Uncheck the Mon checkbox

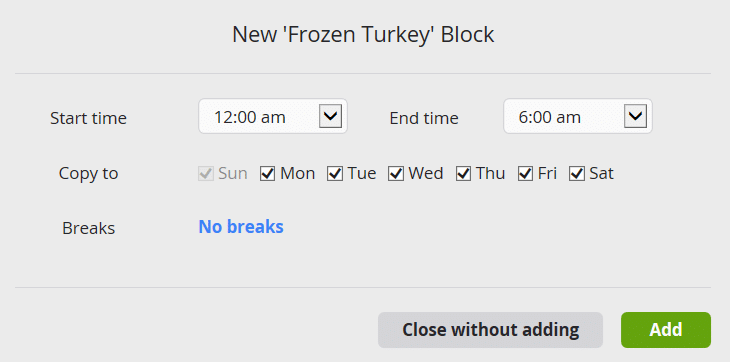[x=268, y=174]
